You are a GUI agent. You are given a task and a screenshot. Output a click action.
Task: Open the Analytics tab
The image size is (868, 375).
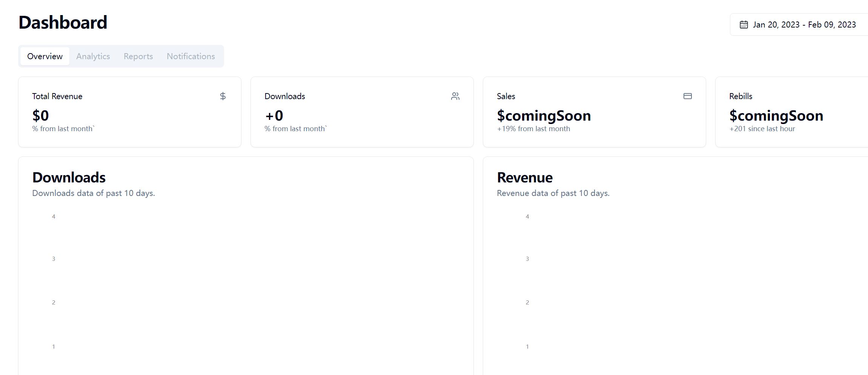click(93, 56)
